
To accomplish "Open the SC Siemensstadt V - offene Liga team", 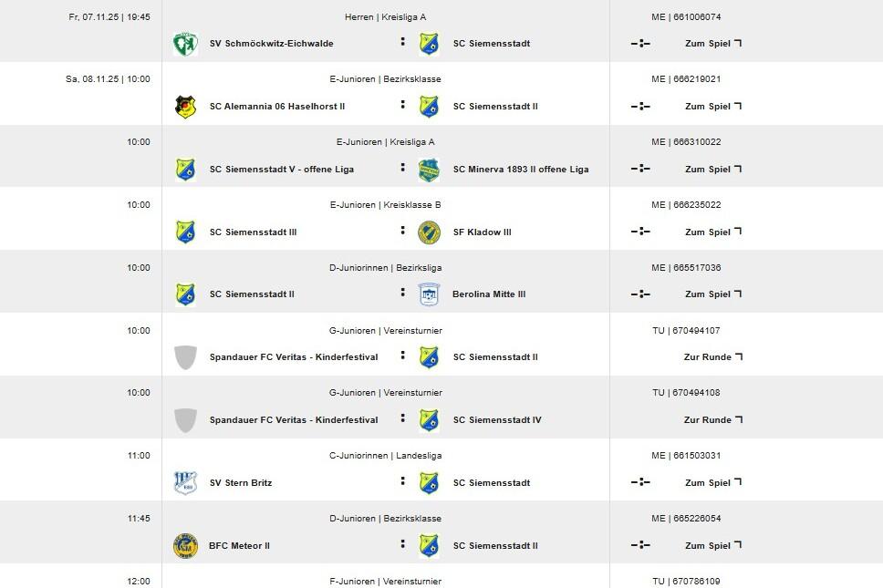I will [281, 170].
